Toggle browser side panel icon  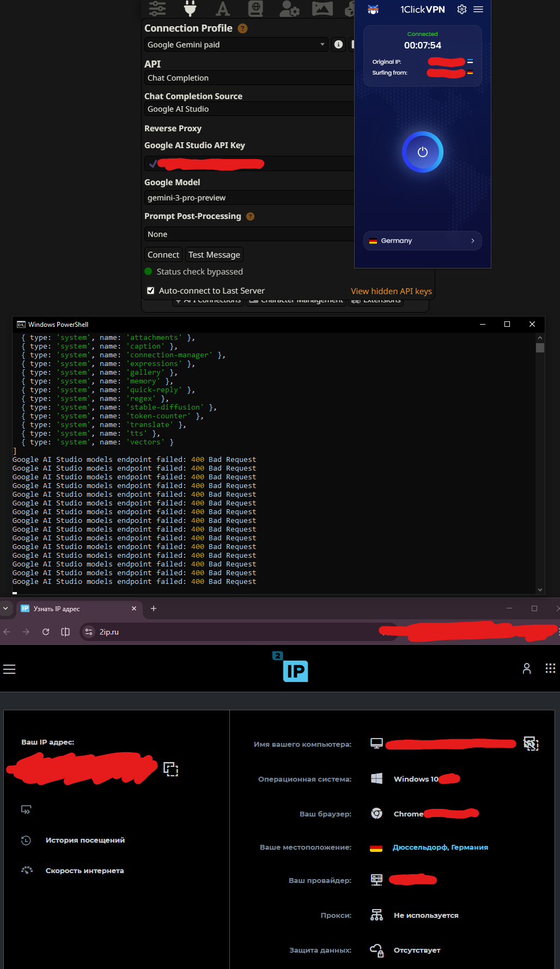point(65,632)
